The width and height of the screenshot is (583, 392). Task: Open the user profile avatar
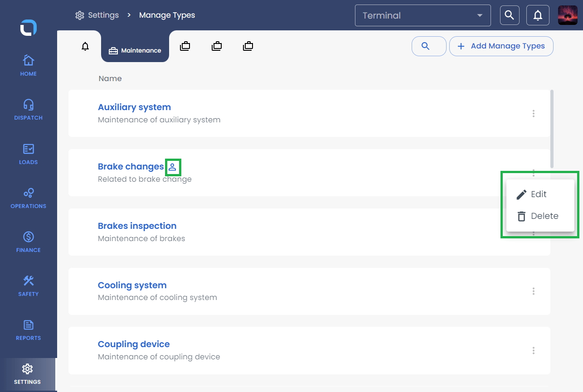(568, 15)
